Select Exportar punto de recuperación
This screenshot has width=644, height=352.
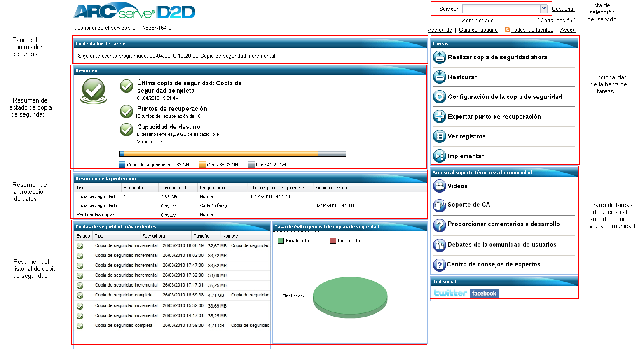(494, 117)
